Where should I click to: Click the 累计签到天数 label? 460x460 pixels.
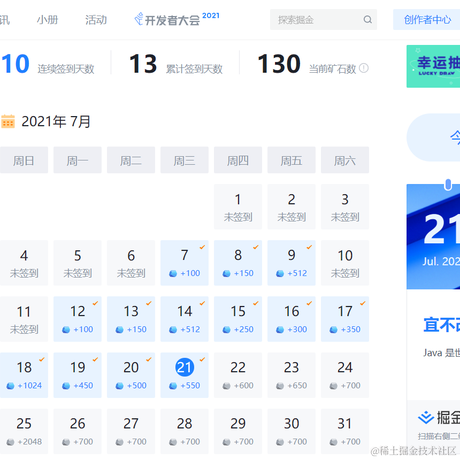tap(194, 69)
